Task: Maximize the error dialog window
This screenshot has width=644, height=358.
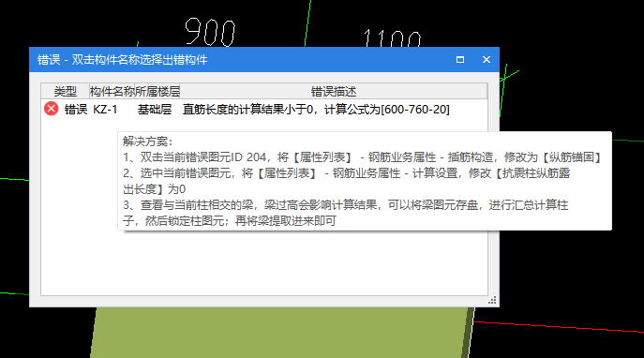Action: coord(460,60)
